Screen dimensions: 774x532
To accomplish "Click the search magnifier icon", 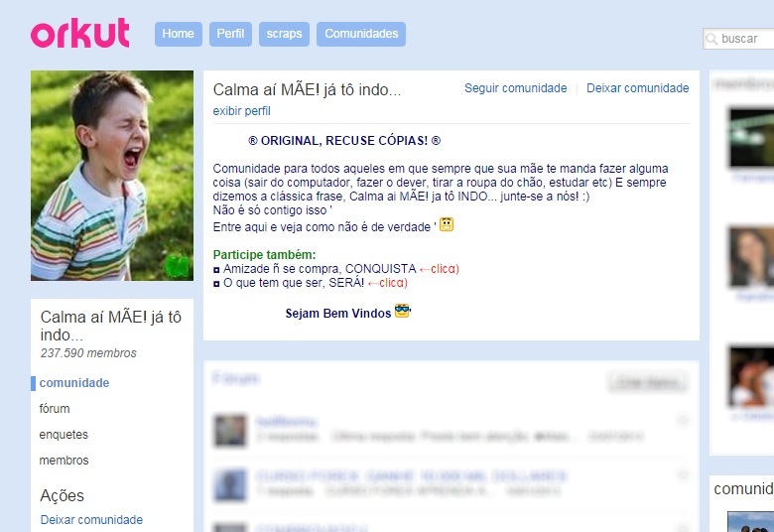I will pos(711,39).
